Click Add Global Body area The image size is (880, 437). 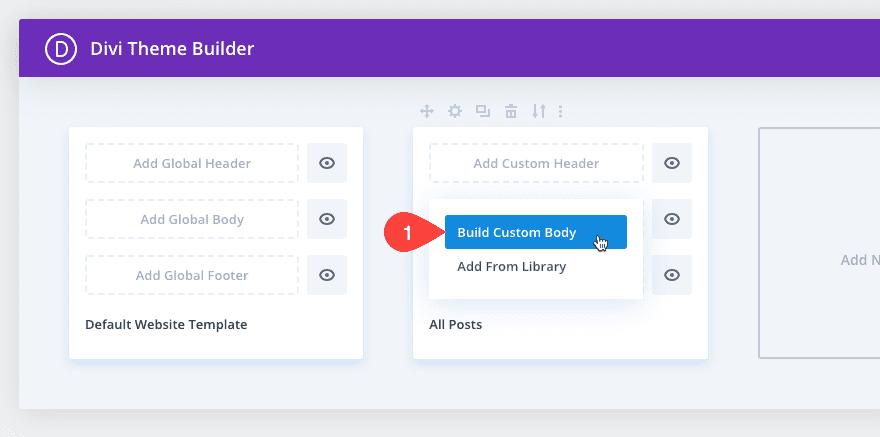coord(192,219)
